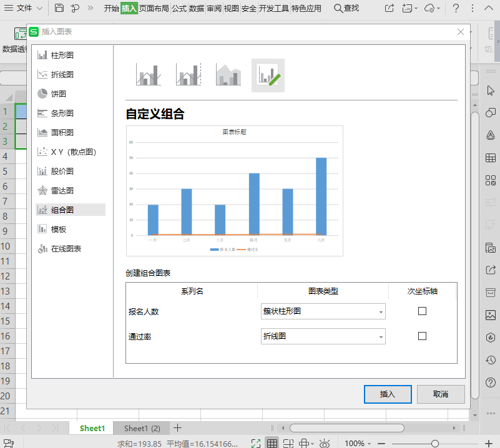Open chart type dropdown for 通过率
500x448 pixels.
[323, 336]
